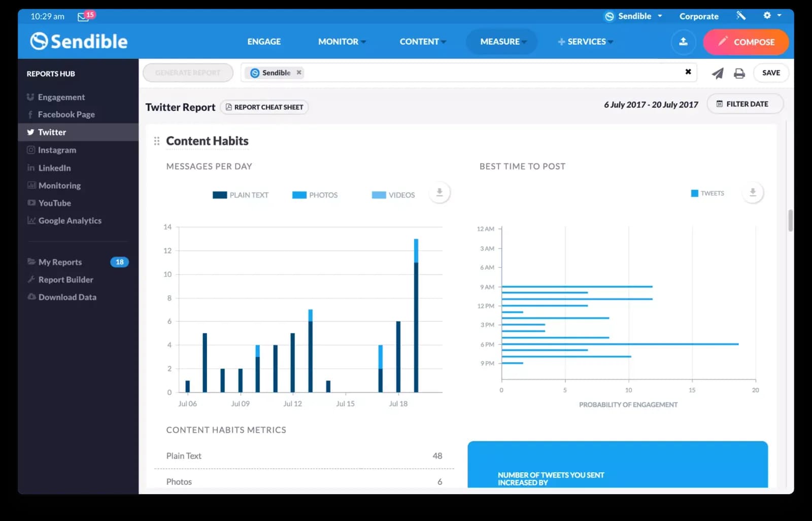Toggle Tweets legend color swatch

[x=694, y=193]
